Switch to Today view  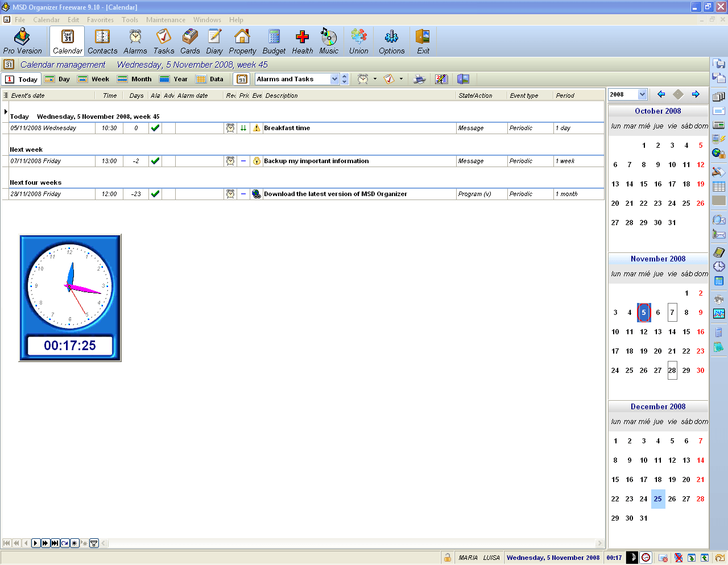coord(21,79)
